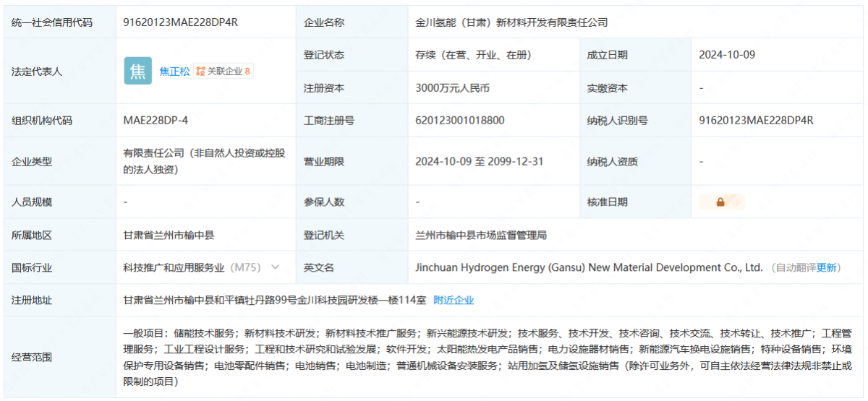Click the teal 焦 avatar icon

point(137,71)
